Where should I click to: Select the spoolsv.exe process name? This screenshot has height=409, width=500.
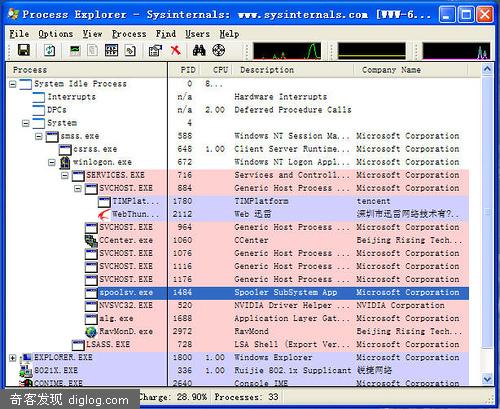click(126, 293)
